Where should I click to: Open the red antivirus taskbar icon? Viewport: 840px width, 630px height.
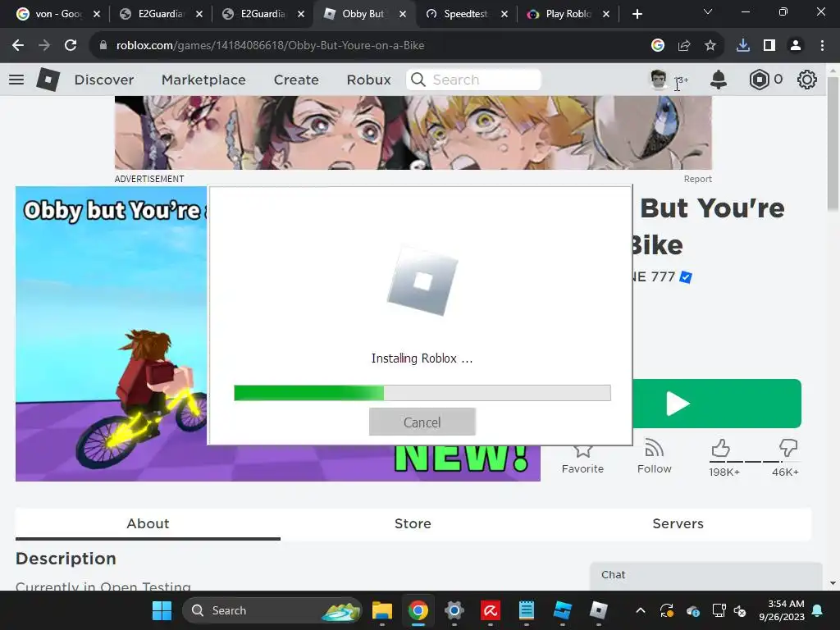tap(491, 610)
